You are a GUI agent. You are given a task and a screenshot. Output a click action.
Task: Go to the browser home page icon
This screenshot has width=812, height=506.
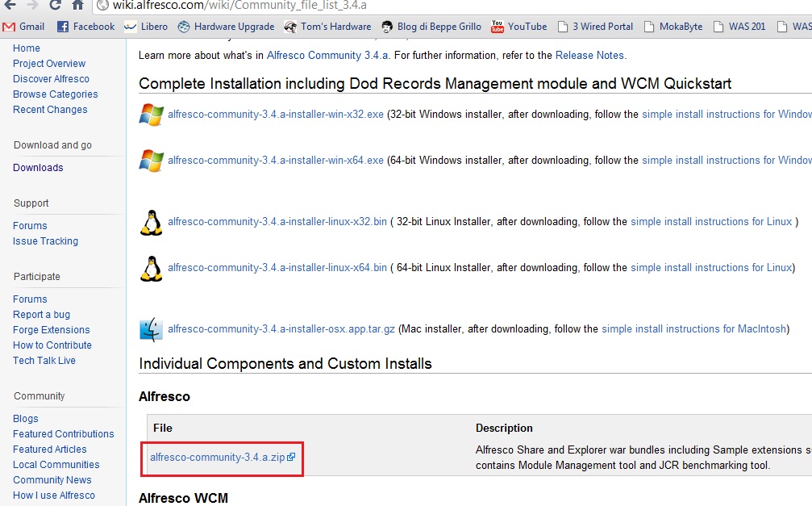pyautogui.click(x=77, y=5)
